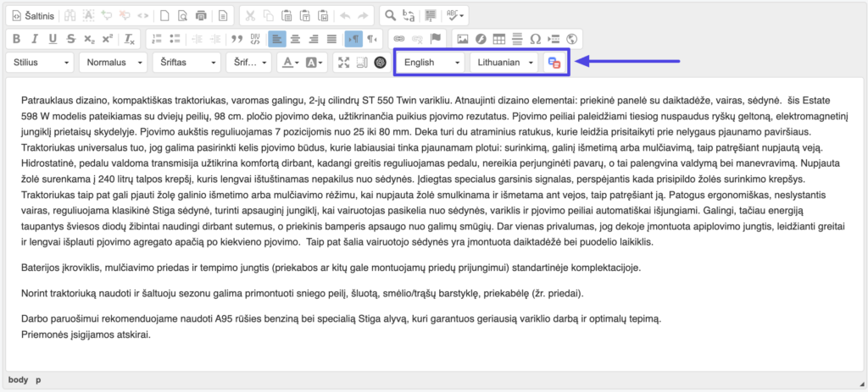Click the round black AI icon
The image size is (868, 392).
(x=380, y=63)
